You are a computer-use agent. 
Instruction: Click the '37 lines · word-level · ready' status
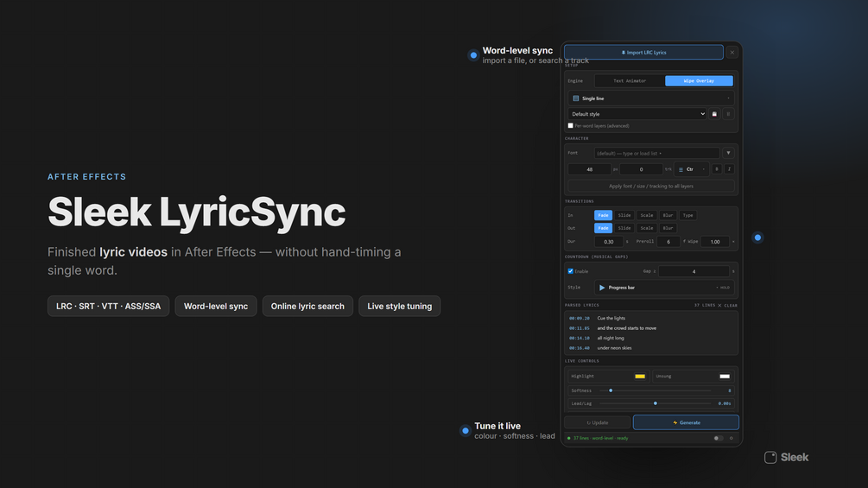coord(600,438)
